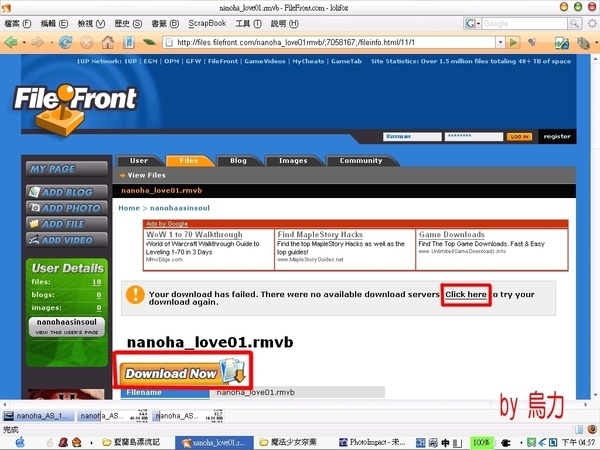
Task: Click the rightmost toolbar icon
Action: 583,43
